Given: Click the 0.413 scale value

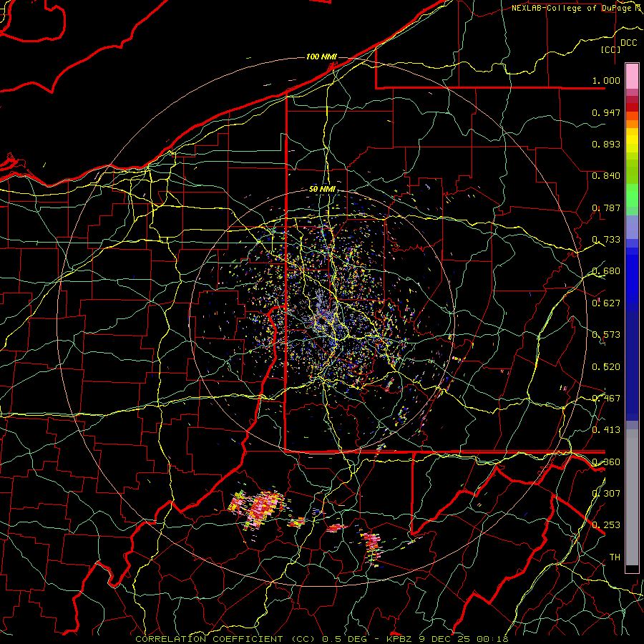Looking at the screenshot, I should pos(606,430).
